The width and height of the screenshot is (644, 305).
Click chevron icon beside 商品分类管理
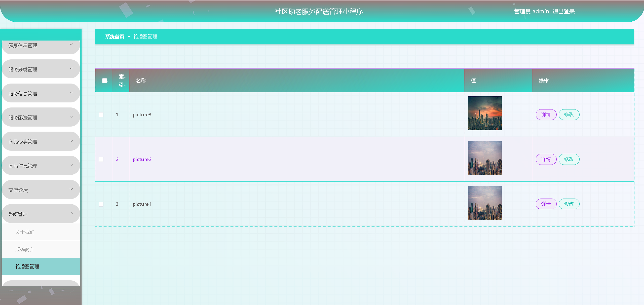point(71,141)
